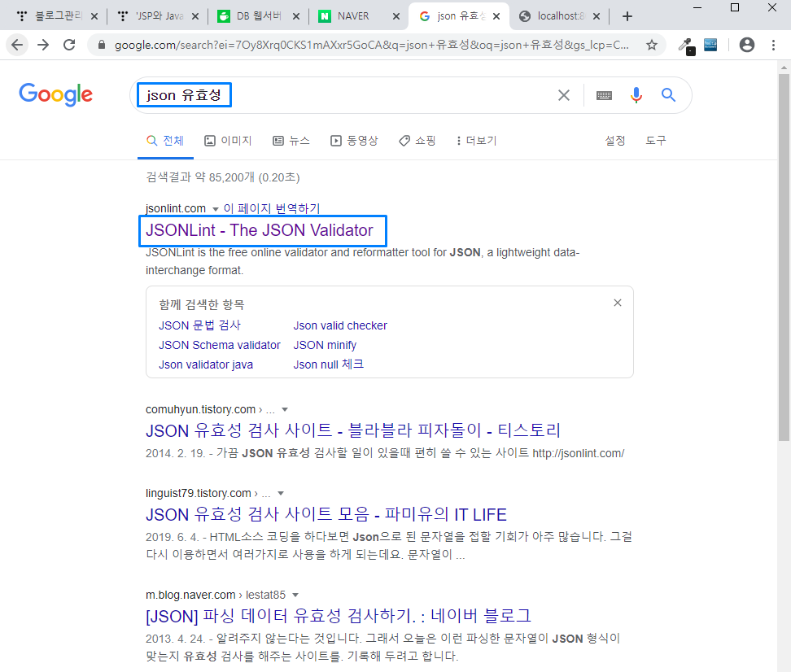Open the 블라블라 피자돌이 티스토리 result

pyautogui.click(x=353, y=430)
